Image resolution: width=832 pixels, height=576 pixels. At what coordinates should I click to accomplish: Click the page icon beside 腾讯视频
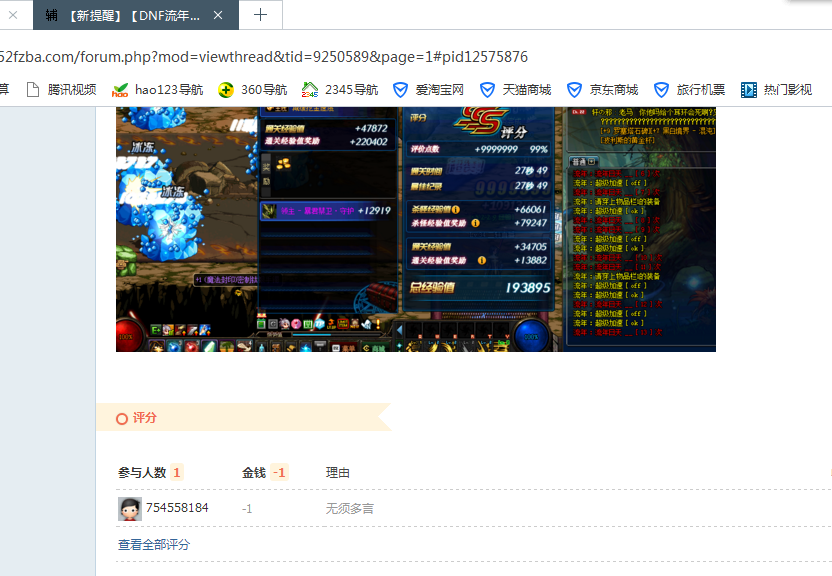(x=33, y=90)
